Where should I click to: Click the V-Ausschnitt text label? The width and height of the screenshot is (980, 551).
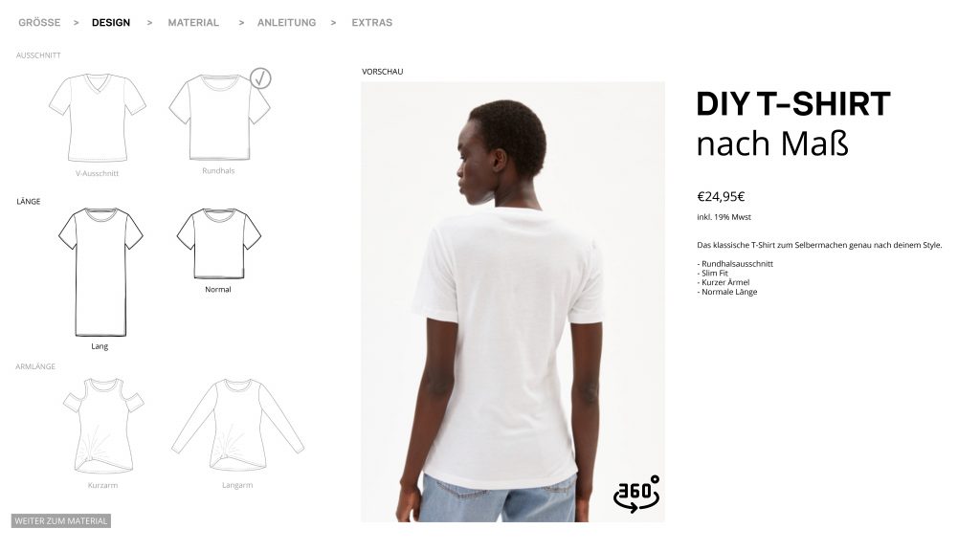tap(98, 174)
